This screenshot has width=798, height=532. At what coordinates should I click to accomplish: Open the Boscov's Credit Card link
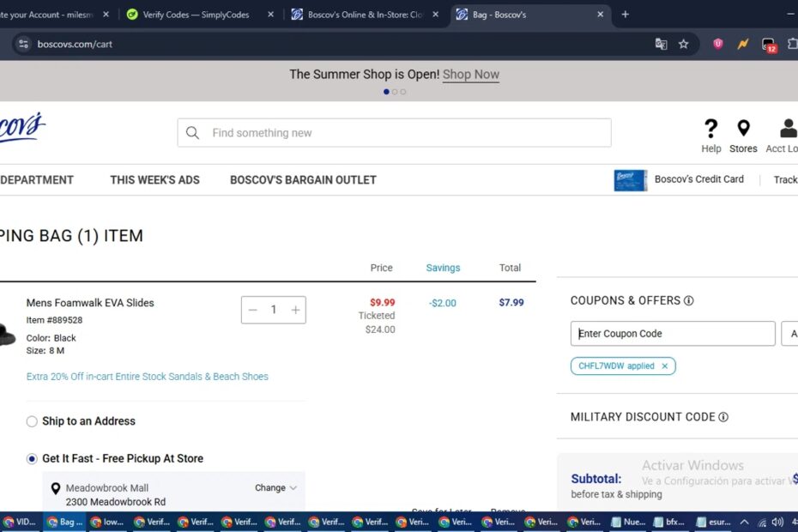(x=698, y=179)
